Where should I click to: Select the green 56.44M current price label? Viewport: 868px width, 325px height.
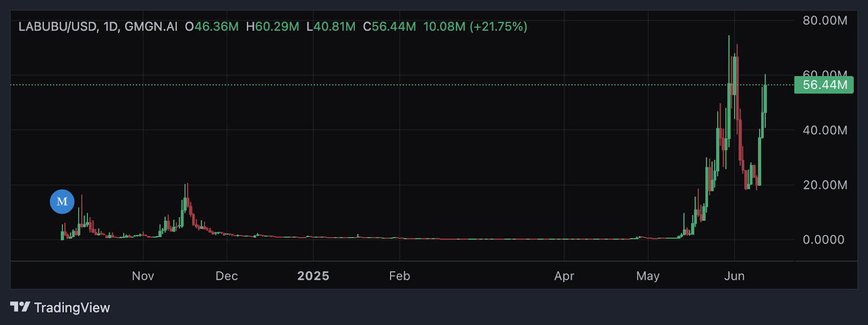coord(824,85)
